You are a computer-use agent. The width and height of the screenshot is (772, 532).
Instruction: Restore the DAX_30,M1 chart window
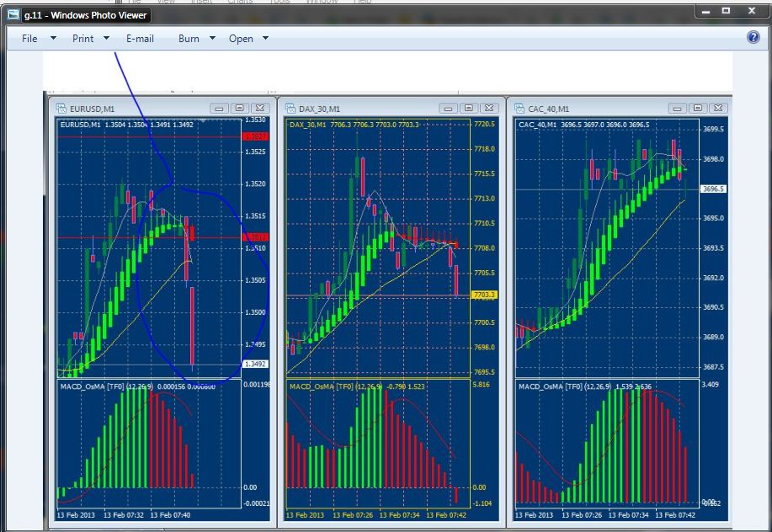pos(469,109)
